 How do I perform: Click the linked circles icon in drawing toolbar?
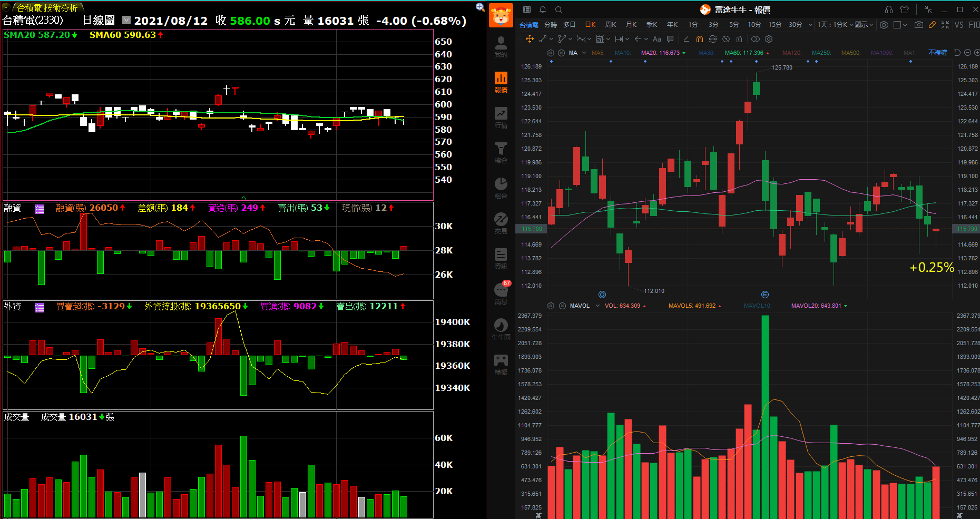(756, 39)
